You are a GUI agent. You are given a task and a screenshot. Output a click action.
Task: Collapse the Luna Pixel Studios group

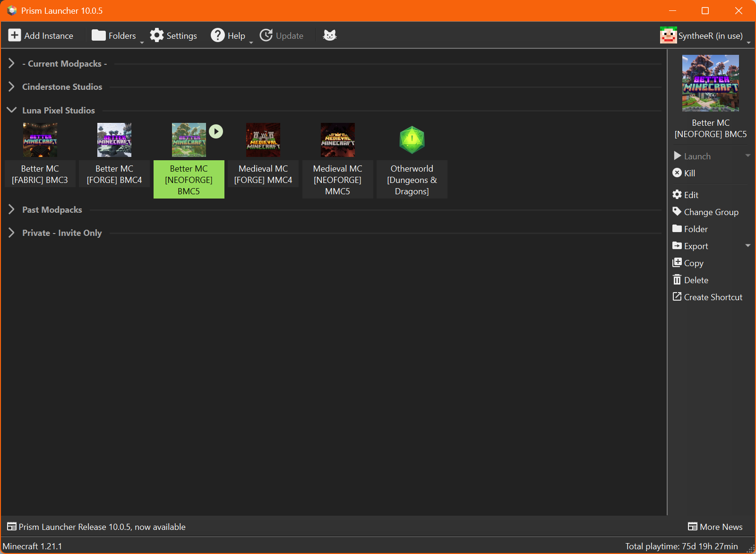coord(12,110)
